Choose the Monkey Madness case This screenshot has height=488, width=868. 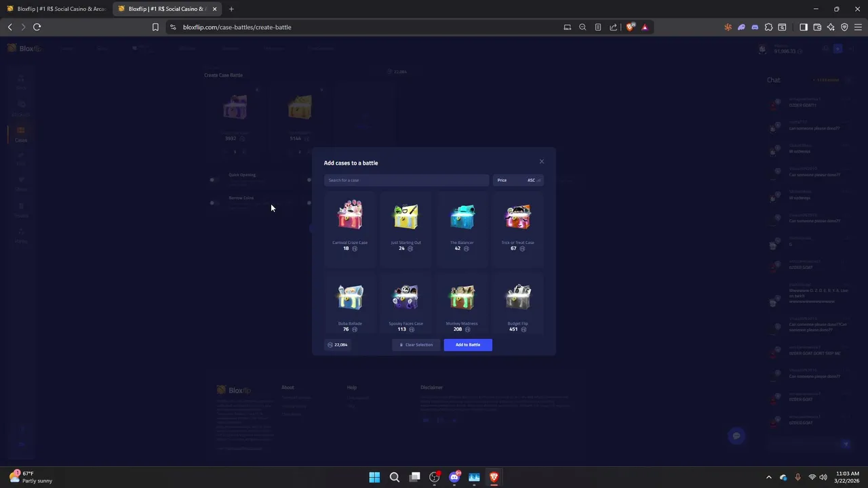click(x=462, y=297)
